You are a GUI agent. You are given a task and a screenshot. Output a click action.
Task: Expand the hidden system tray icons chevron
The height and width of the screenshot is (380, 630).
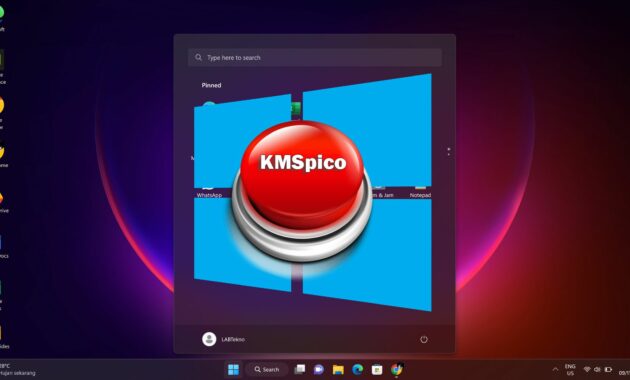pyautogui.click(x=555, y=370)
